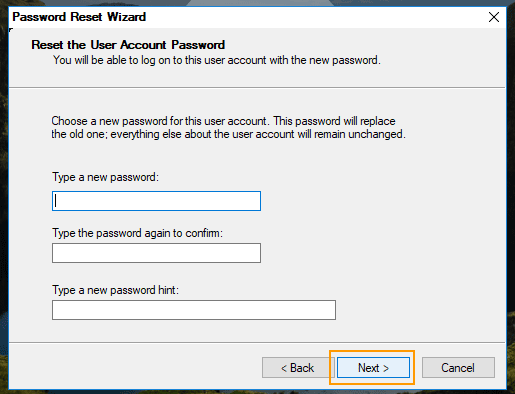Viewport: 515px width, 394px height.
Task: Go to previous step with Back button
Action: (x=298, y=368)
